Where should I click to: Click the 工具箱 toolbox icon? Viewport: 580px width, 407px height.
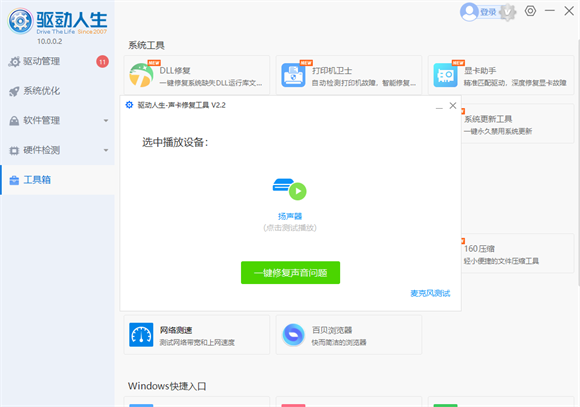tap(14, 181)
